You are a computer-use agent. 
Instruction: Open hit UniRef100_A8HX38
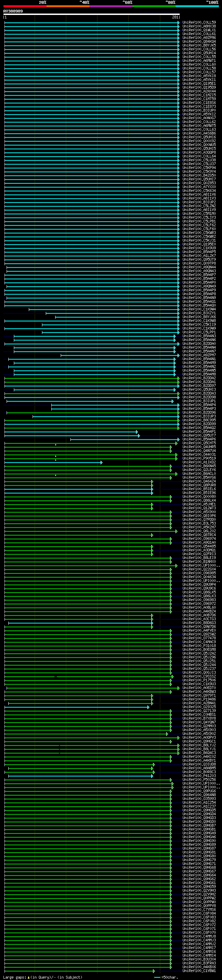tap(199, 26)
